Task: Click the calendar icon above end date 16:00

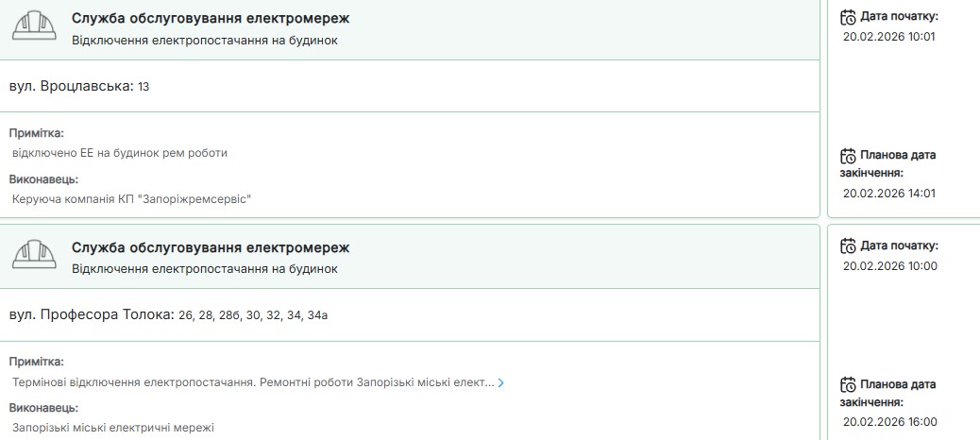Action: 848,385
